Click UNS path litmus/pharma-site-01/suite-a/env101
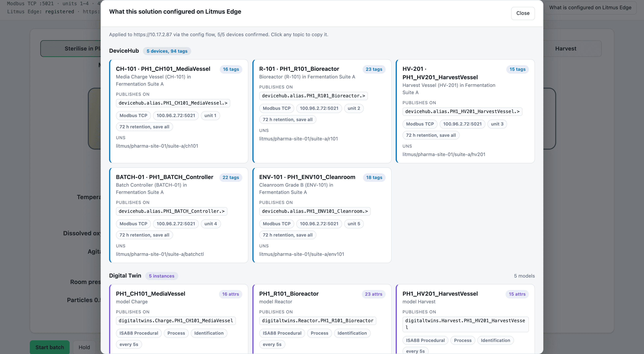Screen dimensions: 644x354 [x=301, y=254]
